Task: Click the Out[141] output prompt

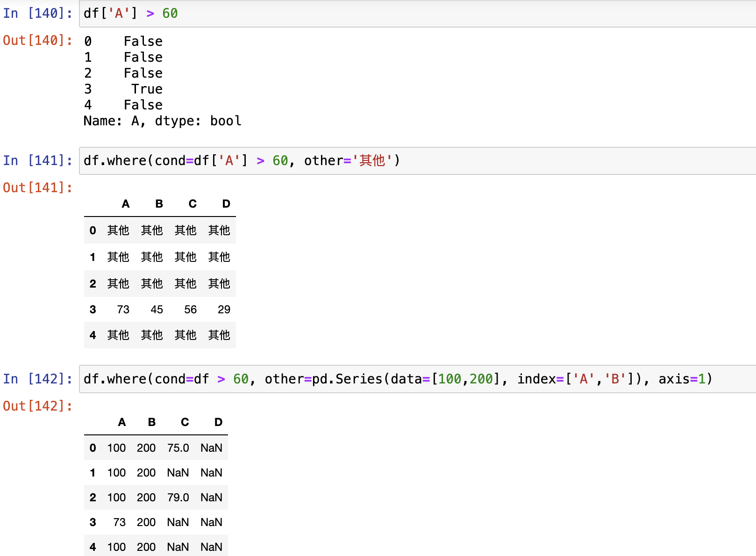Action: (38, 188)
